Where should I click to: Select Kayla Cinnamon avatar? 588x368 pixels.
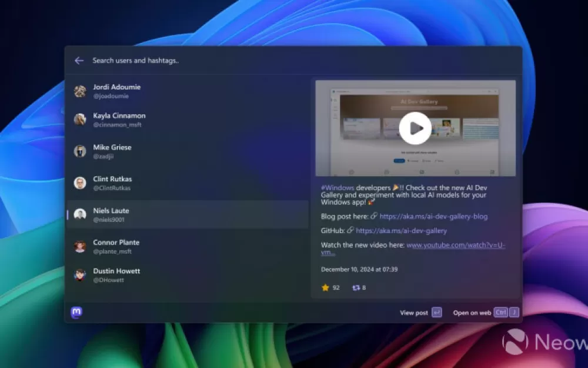80,120
